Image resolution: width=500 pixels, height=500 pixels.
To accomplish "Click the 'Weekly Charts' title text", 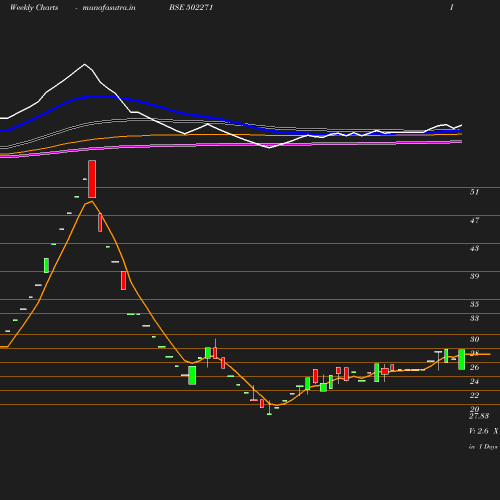I will point(34,8).
